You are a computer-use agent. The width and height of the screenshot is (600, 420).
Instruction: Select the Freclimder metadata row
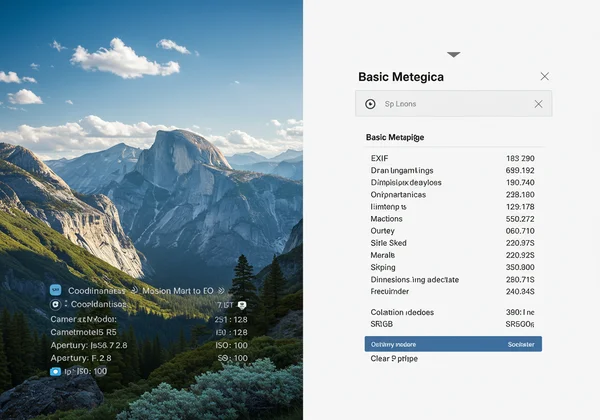(453, 292)
